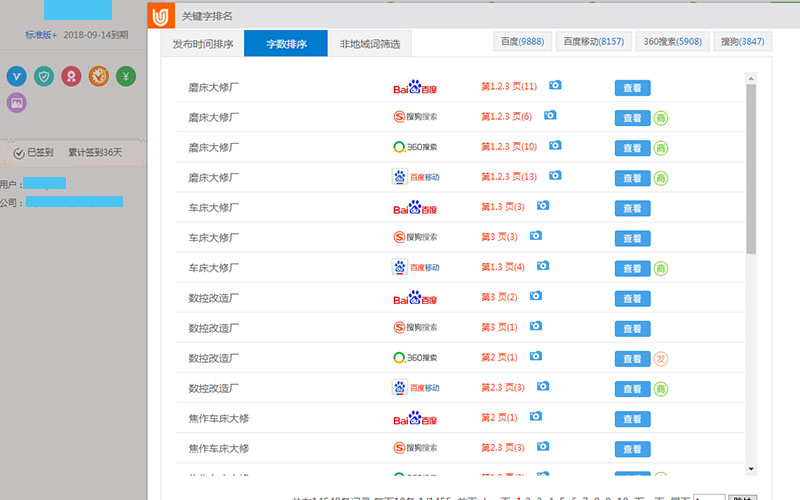Screen dimensions: 800x500
Task: Click camera icon in 数控改造厂 360搜索 row
Action: 536,356
